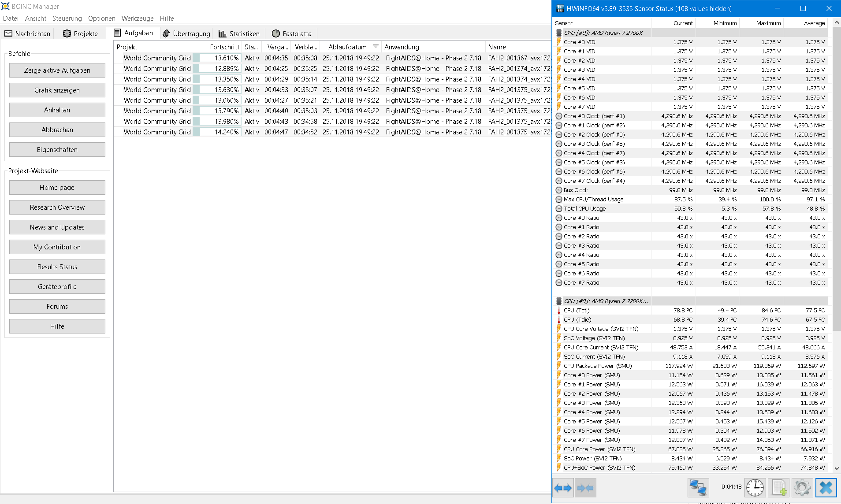Screen dimensions: 841x504
Task: Open My Contribution page
Action: (x=57, y=247)
